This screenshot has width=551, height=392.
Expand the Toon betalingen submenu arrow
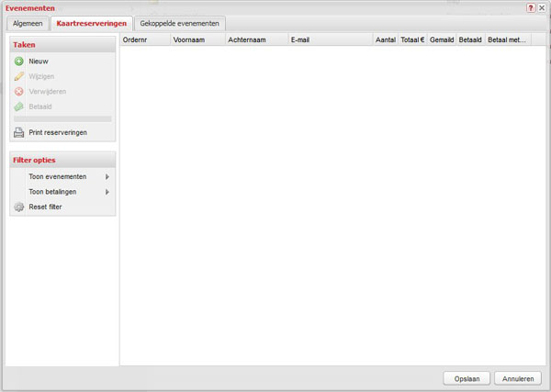coord(107,192)
